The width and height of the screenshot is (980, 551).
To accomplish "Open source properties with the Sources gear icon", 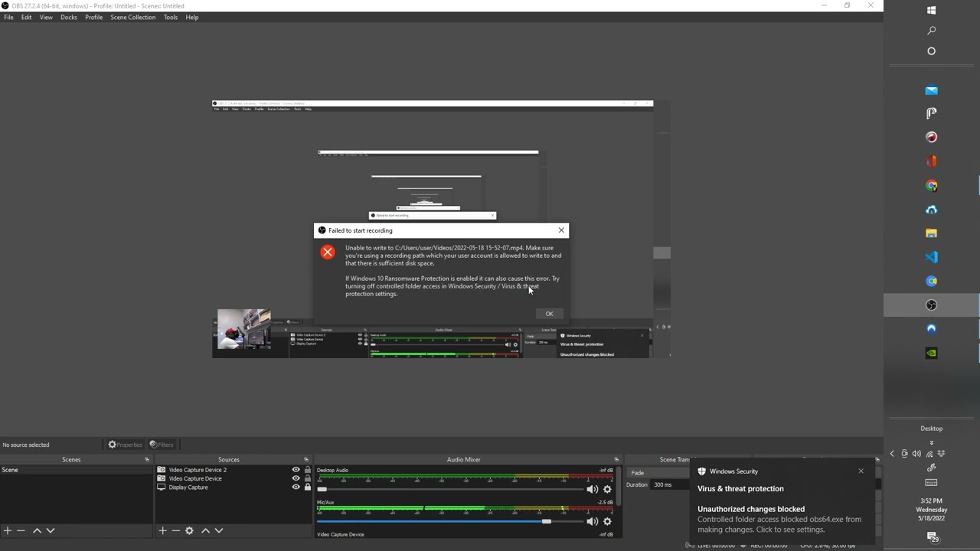I will tap(189, 530).
